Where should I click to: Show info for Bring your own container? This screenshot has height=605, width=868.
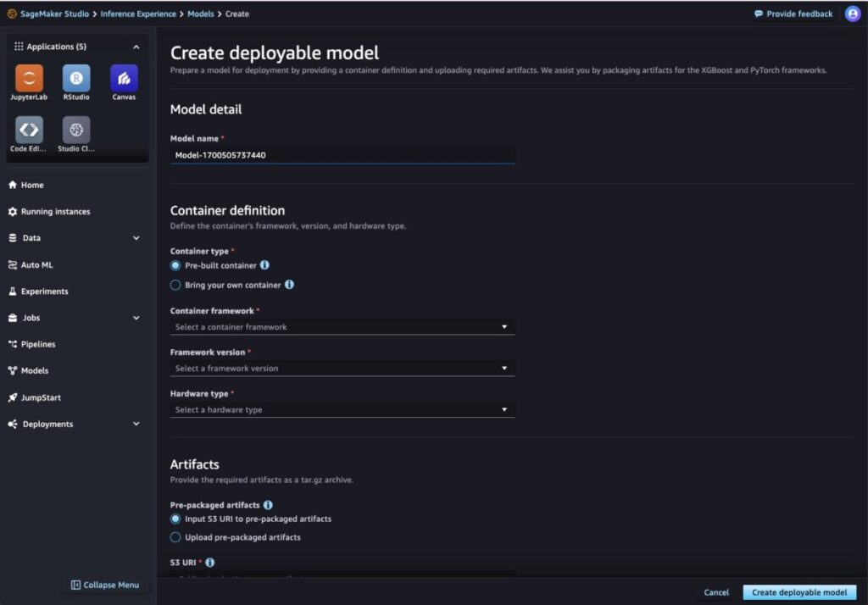289,285
